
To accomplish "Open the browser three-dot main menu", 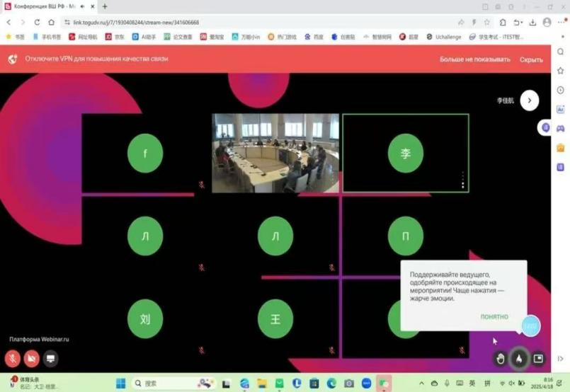I will 561,23.
